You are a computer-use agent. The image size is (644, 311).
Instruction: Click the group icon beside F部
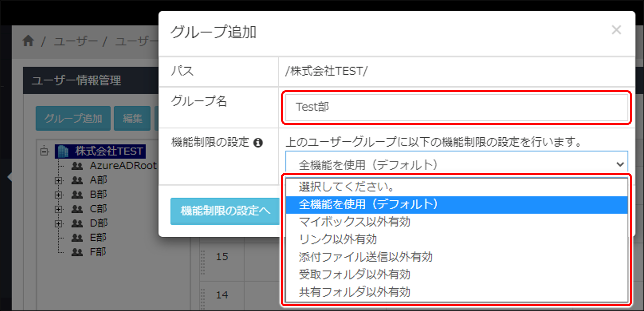click(x=77, y=251)
